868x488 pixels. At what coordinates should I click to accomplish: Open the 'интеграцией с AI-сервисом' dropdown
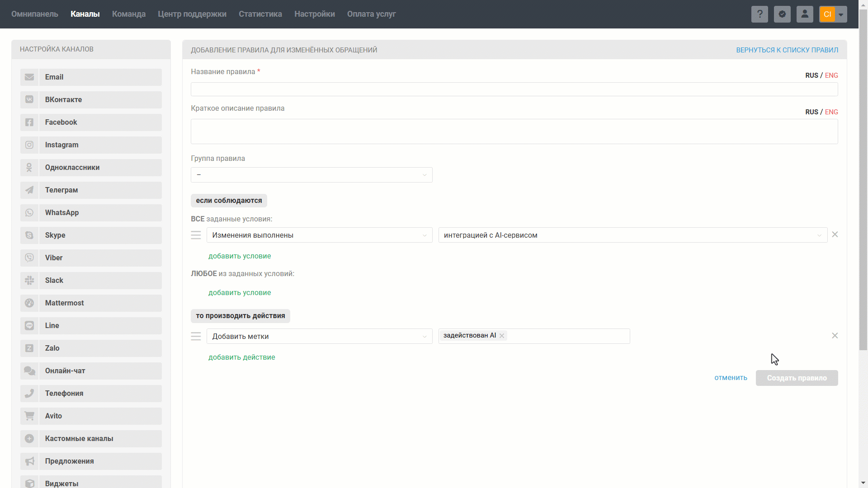click(632, 235)
